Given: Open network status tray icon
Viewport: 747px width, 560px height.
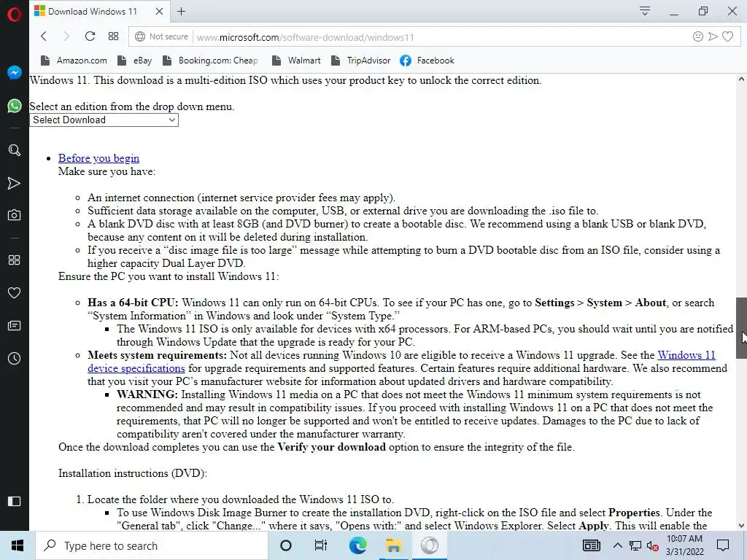Looking at the screenshot, I should [635, 545].
